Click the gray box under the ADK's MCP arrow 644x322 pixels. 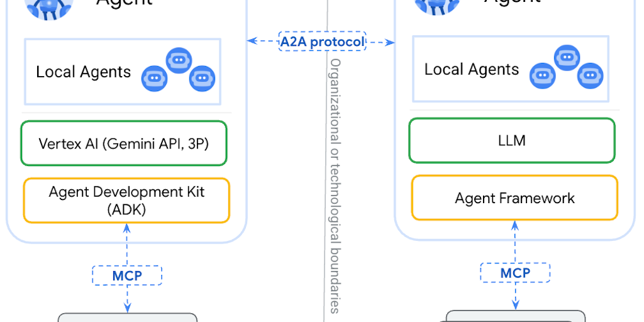point(128,317)
